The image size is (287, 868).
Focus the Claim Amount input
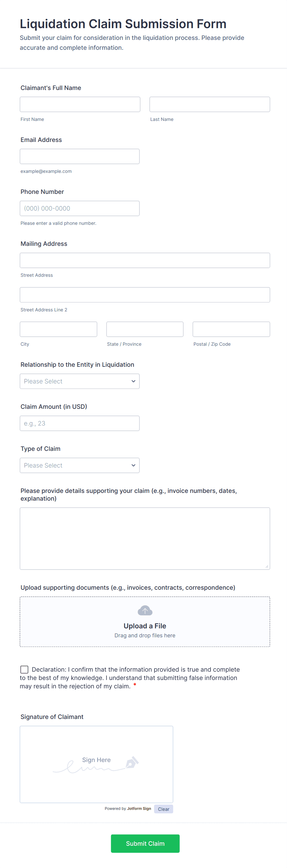pyautogui.click(x=79, y=423)
